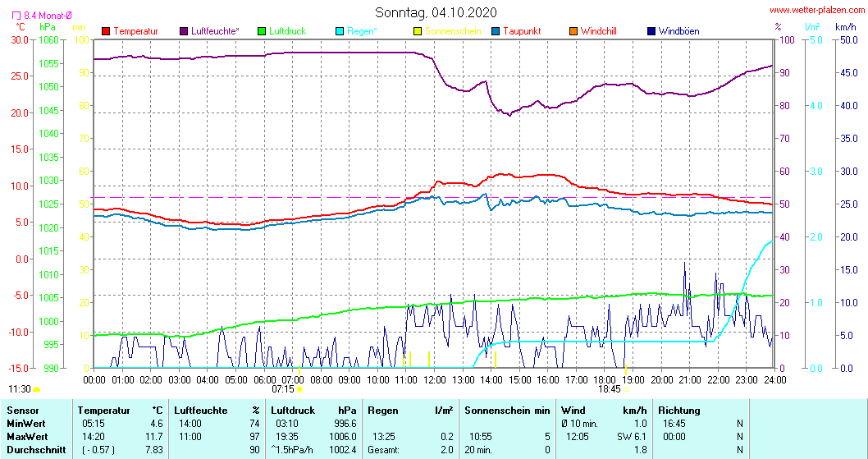Click the sunset icon next to 18:45

click(x=626, y=390)
